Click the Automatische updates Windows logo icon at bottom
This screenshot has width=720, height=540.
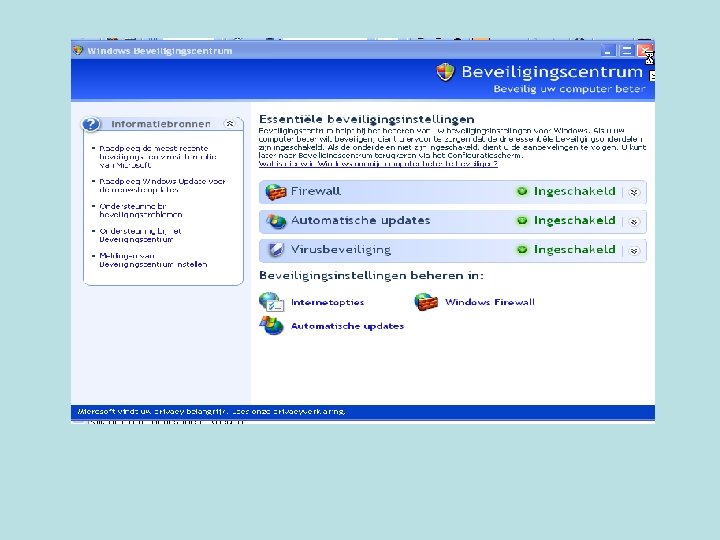coord(271,326)
